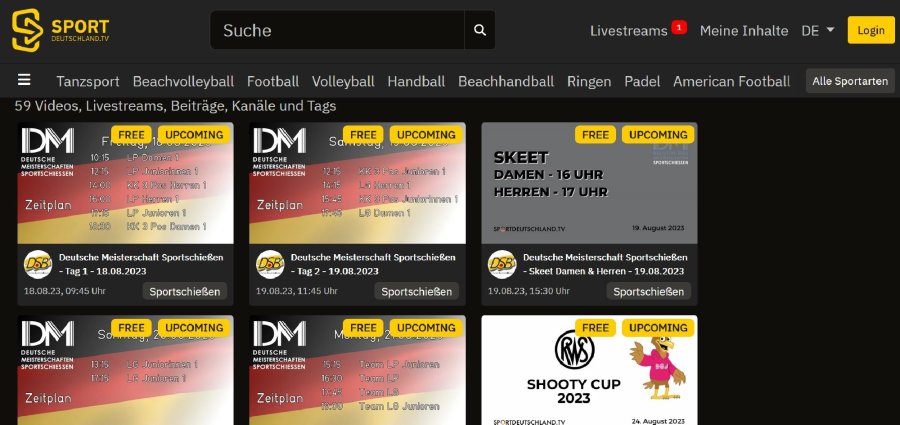Click the DSB channel icon for Tag 2
900x425 pixels.
pos(270,264)
